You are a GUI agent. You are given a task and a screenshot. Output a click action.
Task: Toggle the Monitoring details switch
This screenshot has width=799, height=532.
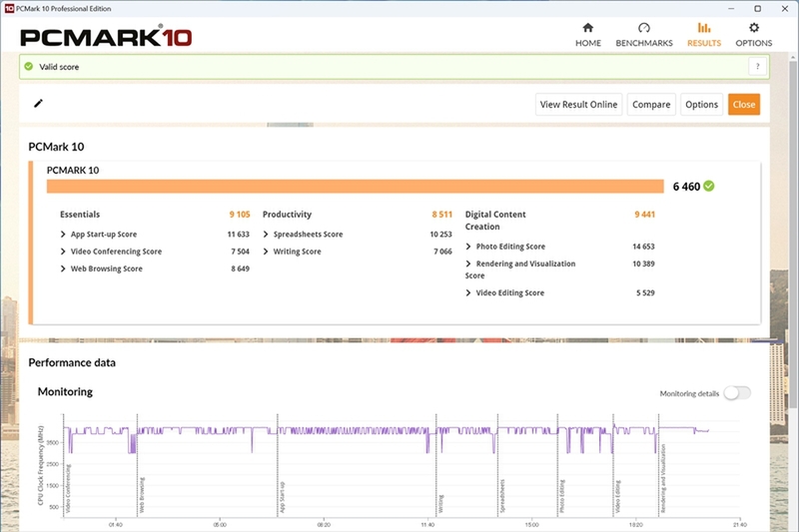737,393
